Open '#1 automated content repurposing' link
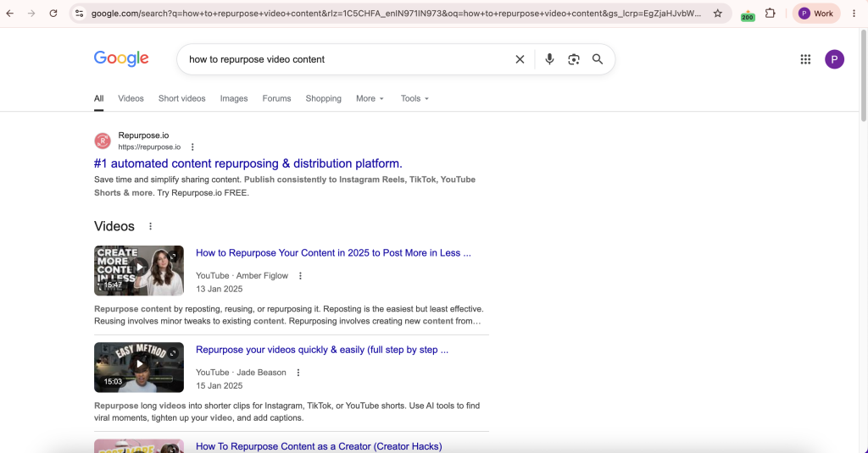Viewport: 868px width, 453px height. (248, 163)
